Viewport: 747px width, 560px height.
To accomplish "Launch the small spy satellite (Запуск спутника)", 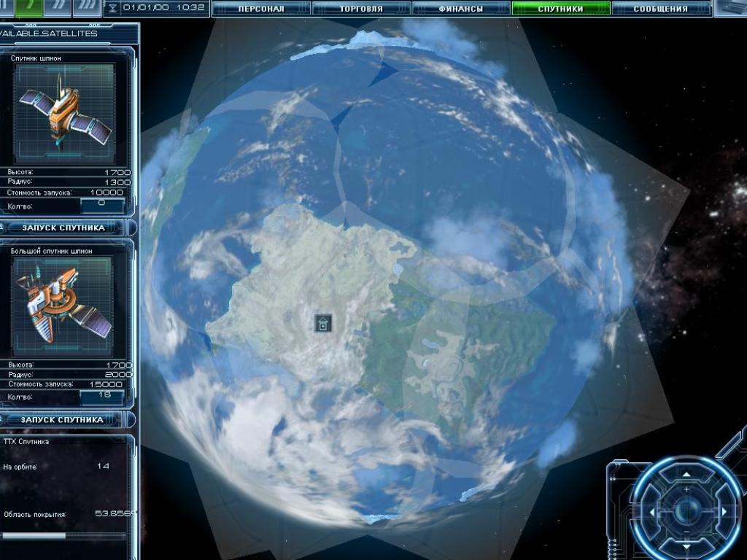I will tap(63, 227).
